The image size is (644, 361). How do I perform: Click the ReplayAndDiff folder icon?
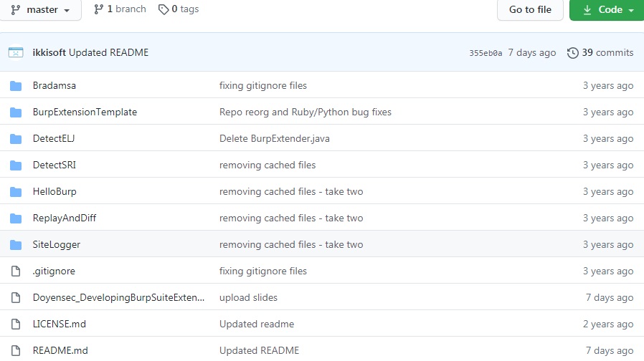click(16, 218)
